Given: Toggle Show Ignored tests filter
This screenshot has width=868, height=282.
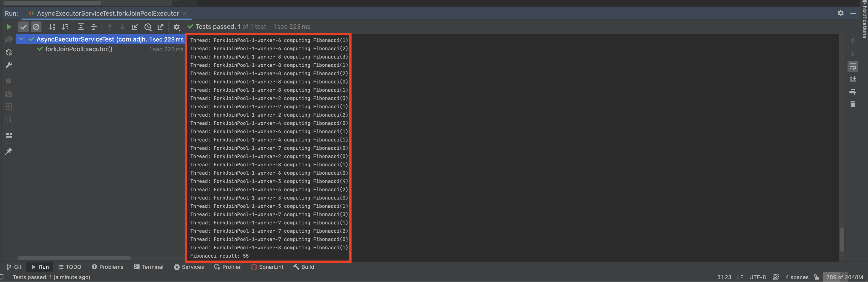Looking at the screenshot, I should pyautogui.click(x=36, y=27).
